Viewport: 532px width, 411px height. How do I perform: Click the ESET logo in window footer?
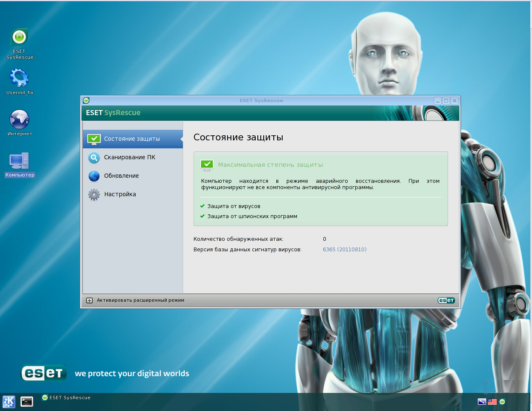pyautogui.click(x=446, y=300)
